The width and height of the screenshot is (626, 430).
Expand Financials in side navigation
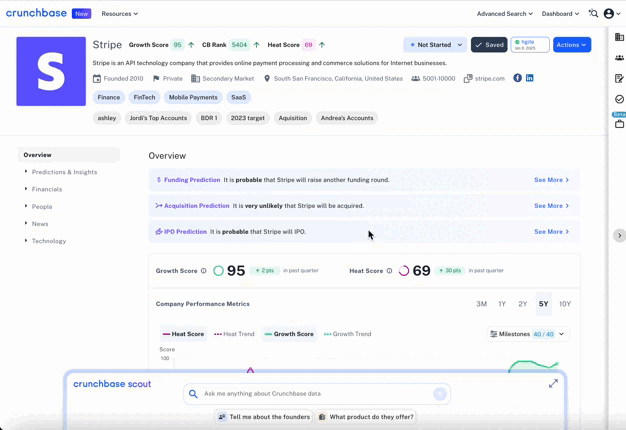coord(47,189)
